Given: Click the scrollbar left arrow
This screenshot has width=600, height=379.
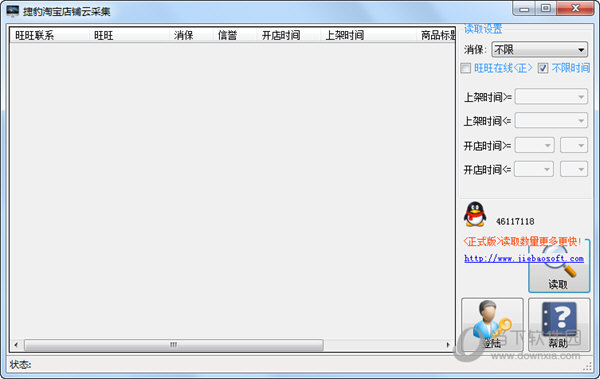Looking at the screenshot, I should click(16, 345).
